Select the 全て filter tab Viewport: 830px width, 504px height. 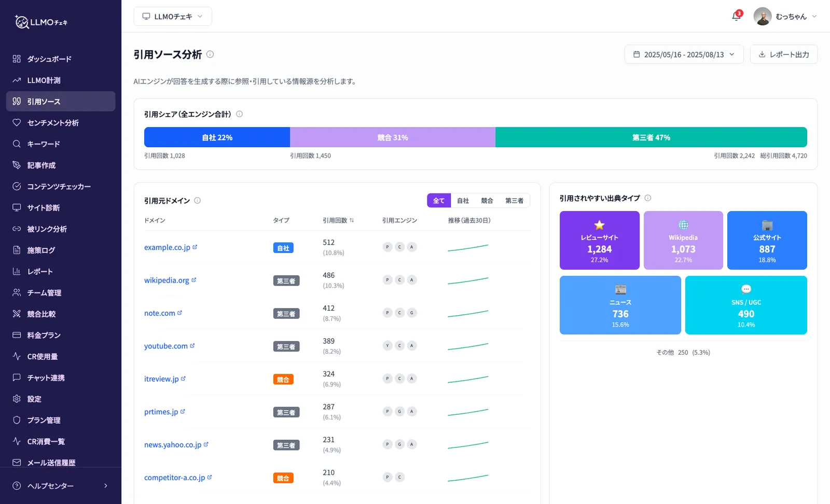pos(439,201)
